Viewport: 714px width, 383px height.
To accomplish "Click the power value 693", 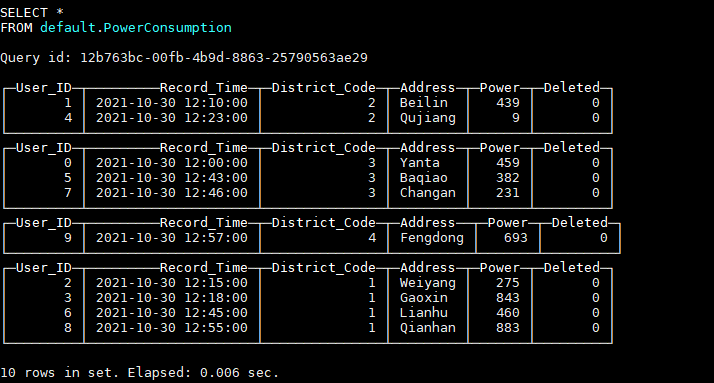I will (515, 238).
